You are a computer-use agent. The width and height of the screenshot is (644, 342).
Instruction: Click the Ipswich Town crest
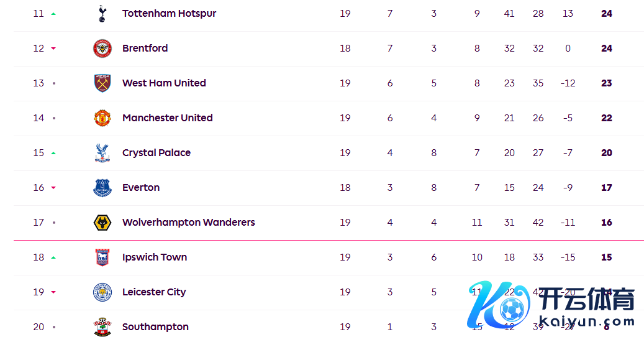pyautogui.click(x=102, y=257)
